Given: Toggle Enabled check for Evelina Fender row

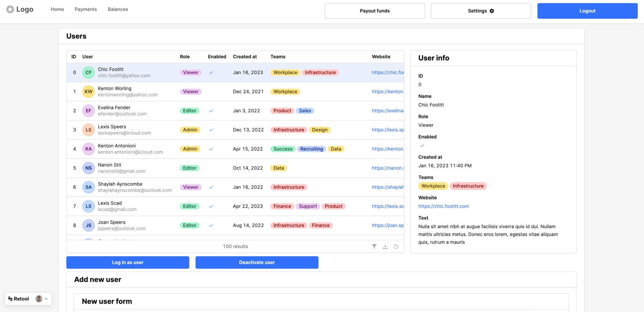Looking at the screenshot, I should coord(211,111).
